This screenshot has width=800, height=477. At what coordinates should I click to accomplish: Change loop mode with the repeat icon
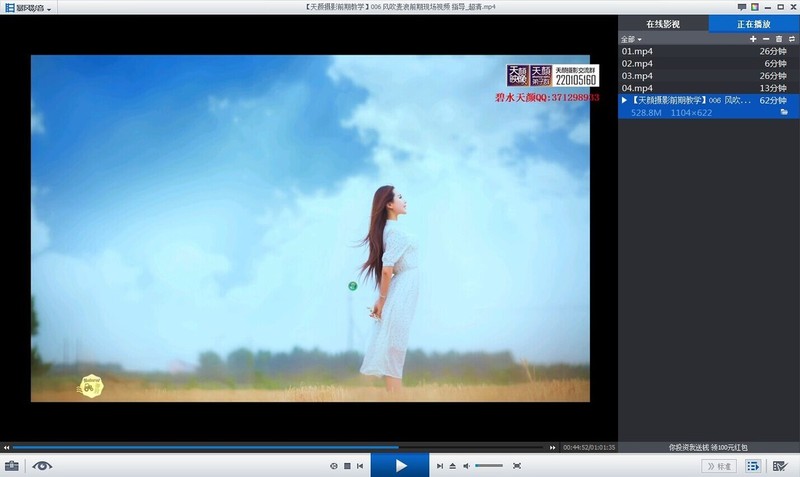tap(792, 39)
